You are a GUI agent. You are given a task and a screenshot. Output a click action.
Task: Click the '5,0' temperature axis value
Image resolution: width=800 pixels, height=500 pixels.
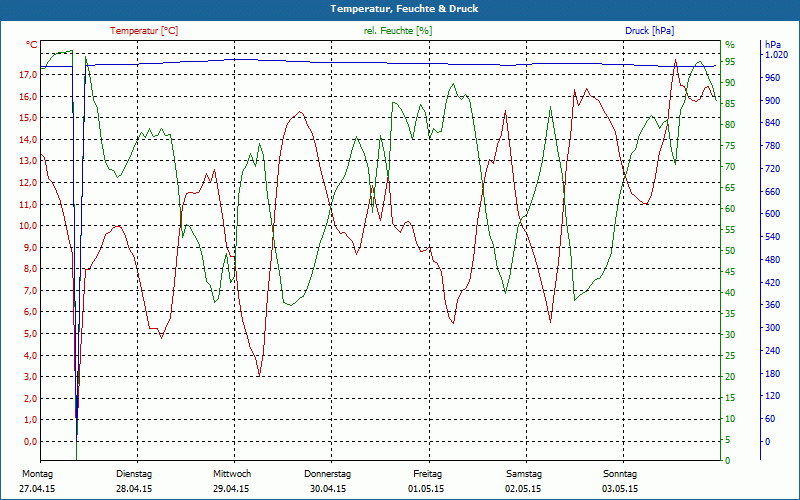30,334
